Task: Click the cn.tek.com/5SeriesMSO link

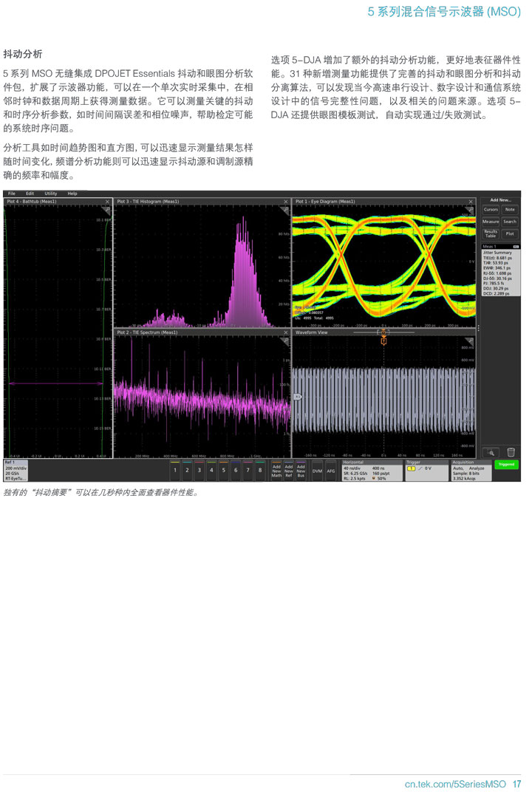Action: click(455, 784)
